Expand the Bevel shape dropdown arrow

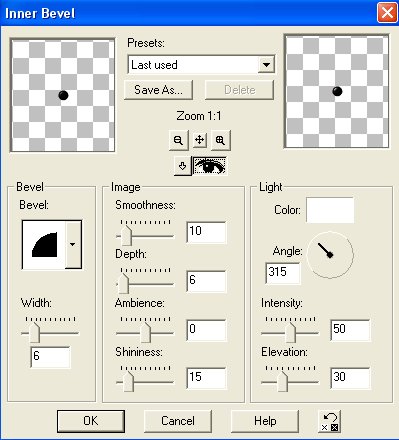[73, 244]
